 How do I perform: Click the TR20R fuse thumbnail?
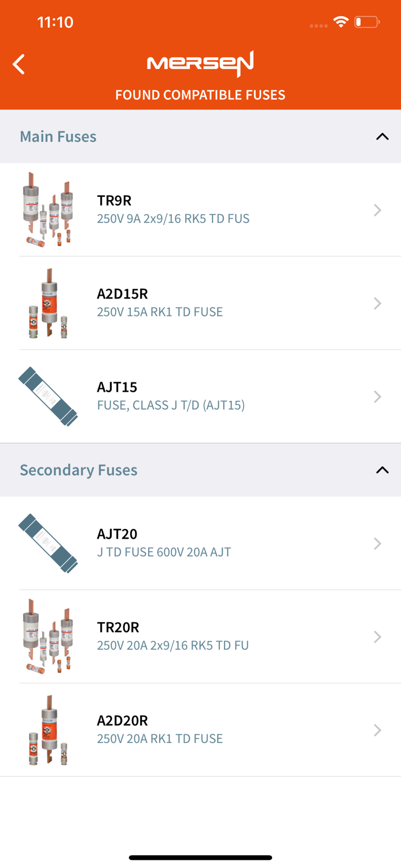(x=48, y=637)
